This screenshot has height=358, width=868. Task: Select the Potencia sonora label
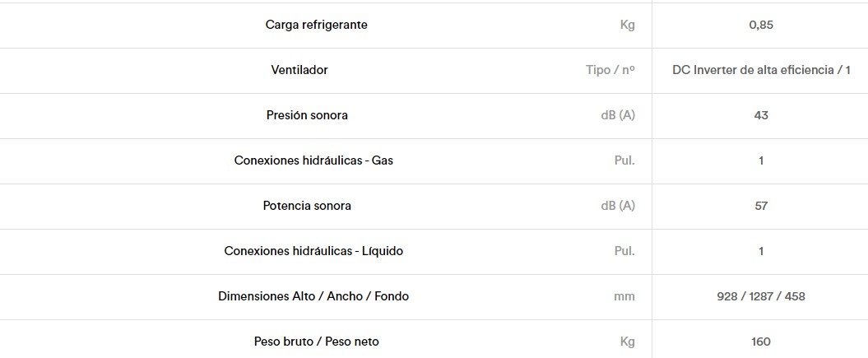click(307, 206)
